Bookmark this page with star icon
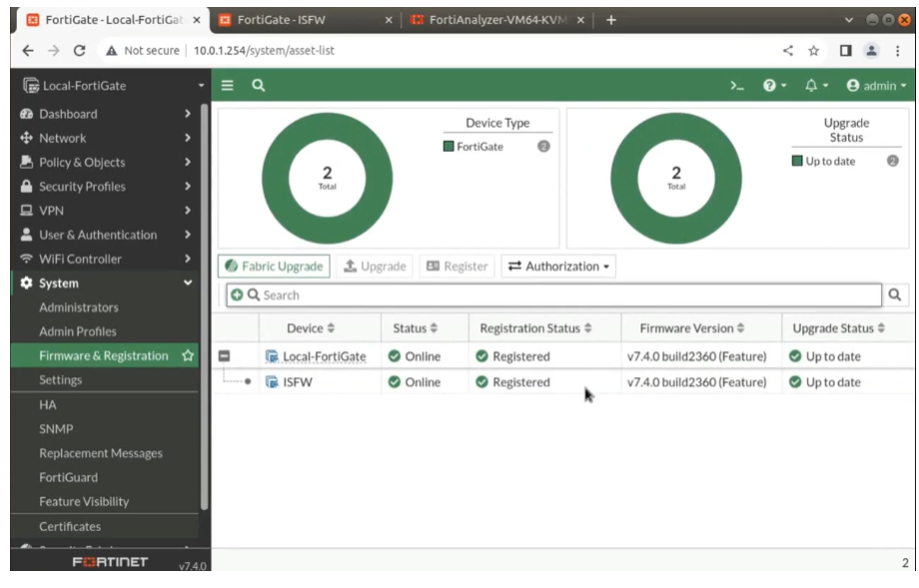 pyautogui.click(x=813, y=51)
